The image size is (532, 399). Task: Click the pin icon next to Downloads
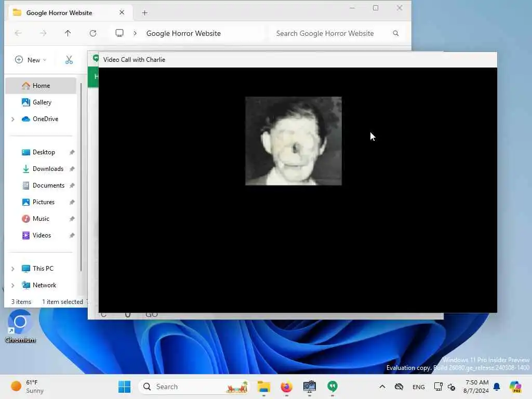[72, 169]
